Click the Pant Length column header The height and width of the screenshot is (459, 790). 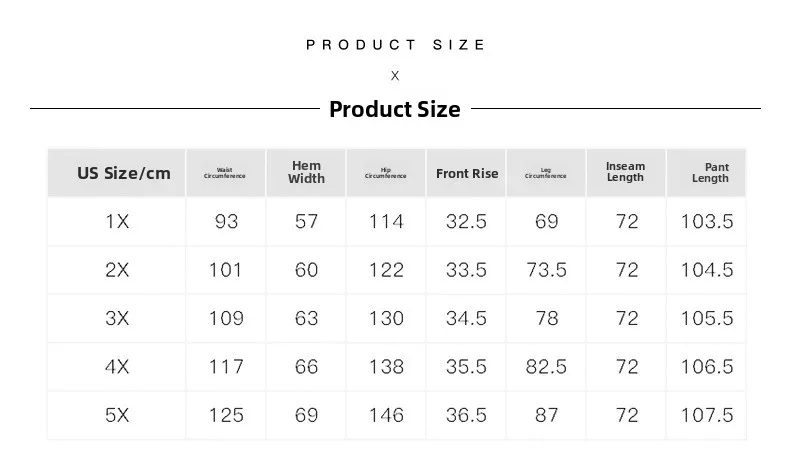coord(706,173)
